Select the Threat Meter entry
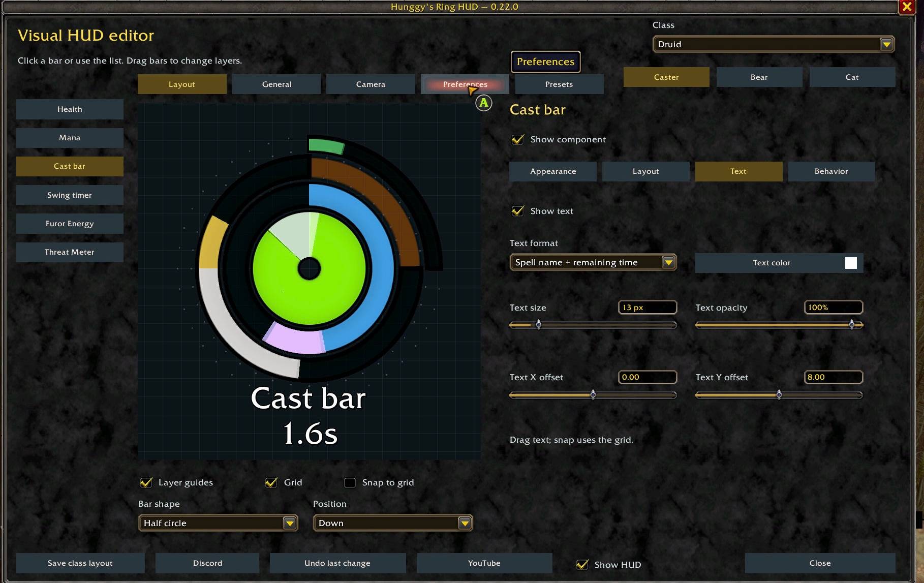 coord(70,252)
